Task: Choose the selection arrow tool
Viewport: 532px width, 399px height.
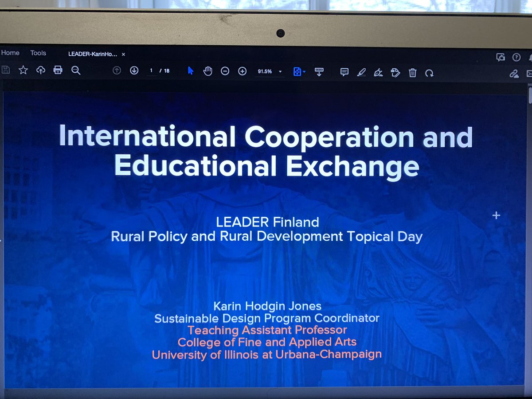Action: 191,70
